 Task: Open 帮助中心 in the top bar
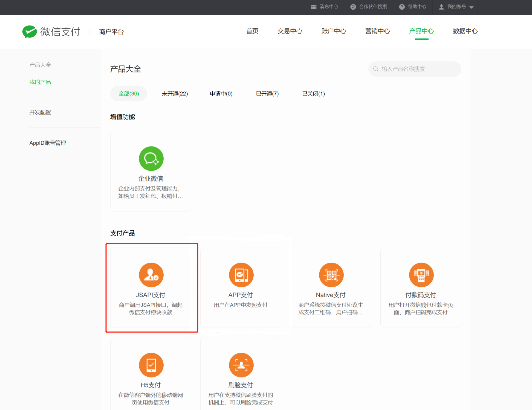[413, 7]
